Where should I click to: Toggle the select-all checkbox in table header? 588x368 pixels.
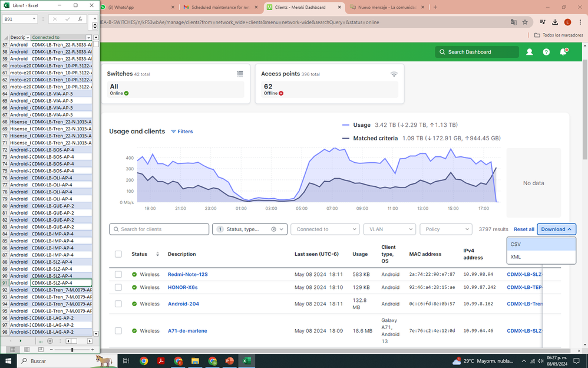click(x=118, y=254)
